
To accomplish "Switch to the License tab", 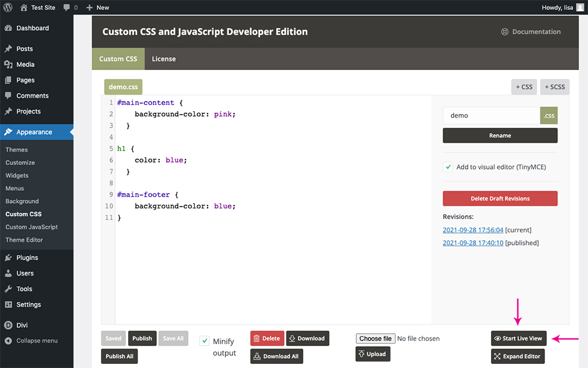I will pyautogui.click(x=163, y=59).
